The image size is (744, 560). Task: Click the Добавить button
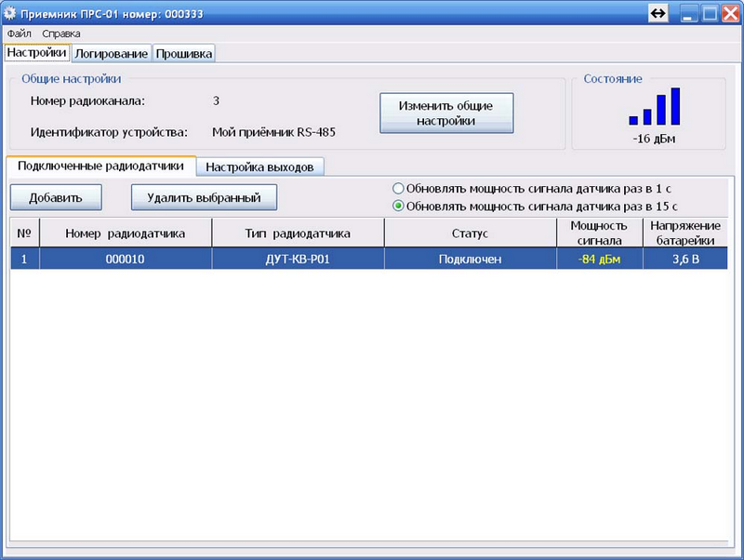pyautogui.click(x=56, y=197)
